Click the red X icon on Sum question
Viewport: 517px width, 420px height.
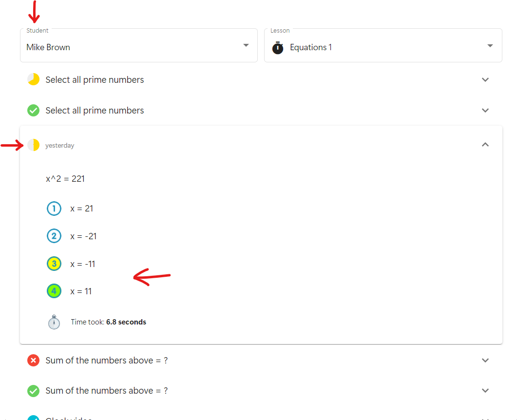pos(33,361)
